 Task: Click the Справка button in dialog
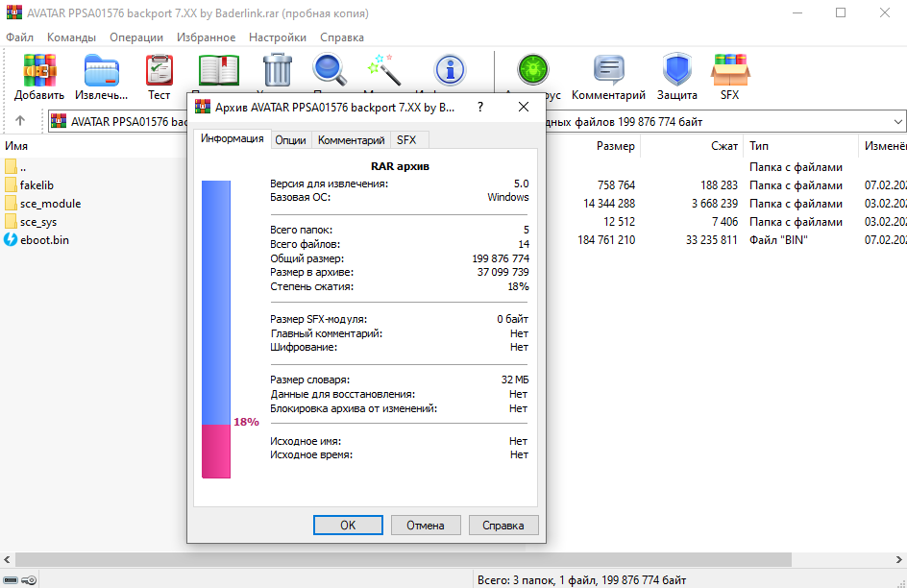pyautogui.click(x=503, y=525)
